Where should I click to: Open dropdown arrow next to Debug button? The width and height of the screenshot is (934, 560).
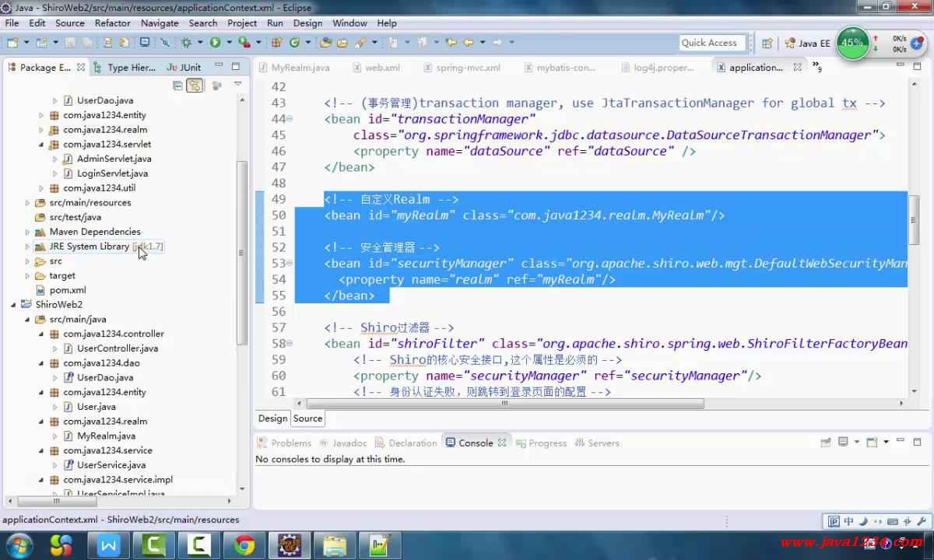200,43
